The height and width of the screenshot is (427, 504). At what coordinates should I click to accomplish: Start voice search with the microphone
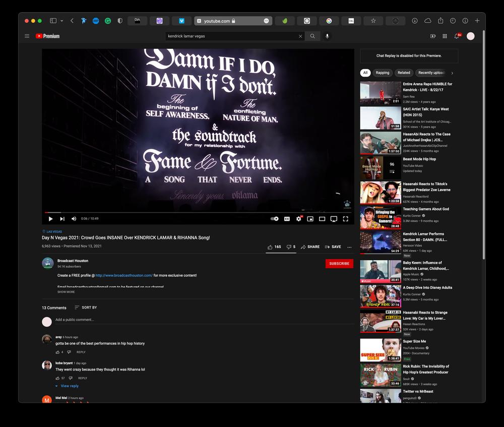coord(327,36)
